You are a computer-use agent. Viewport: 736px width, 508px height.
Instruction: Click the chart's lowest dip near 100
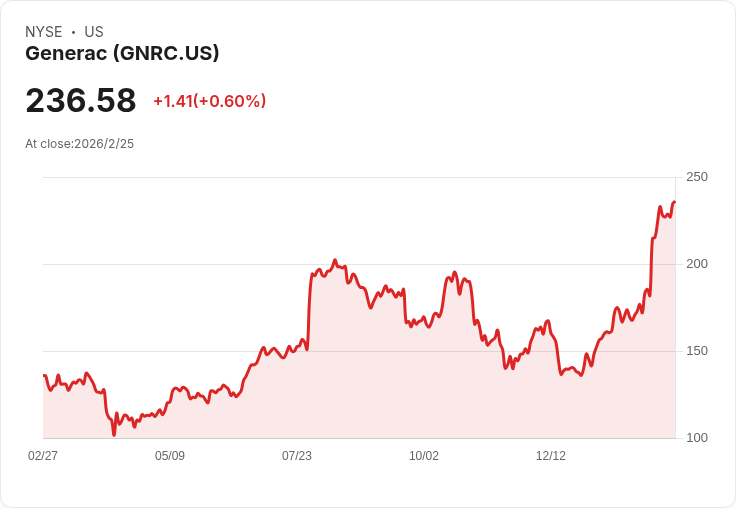pos(114,435)
